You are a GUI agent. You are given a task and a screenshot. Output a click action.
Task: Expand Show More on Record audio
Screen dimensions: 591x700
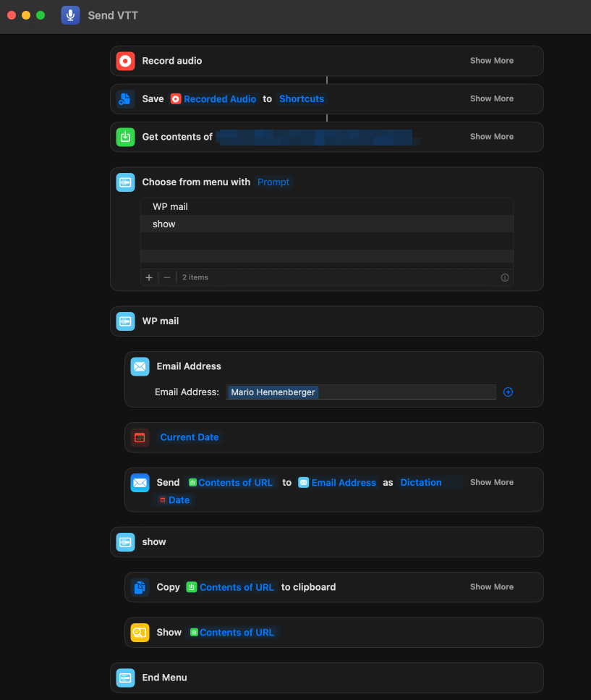pyautogui.click(x=491, y=61)
